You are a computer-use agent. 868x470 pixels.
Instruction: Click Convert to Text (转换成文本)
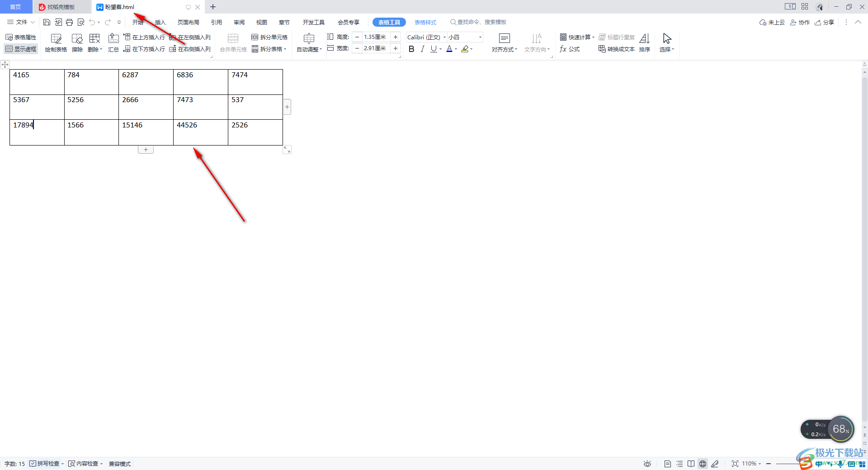click(x=617, y=49)
